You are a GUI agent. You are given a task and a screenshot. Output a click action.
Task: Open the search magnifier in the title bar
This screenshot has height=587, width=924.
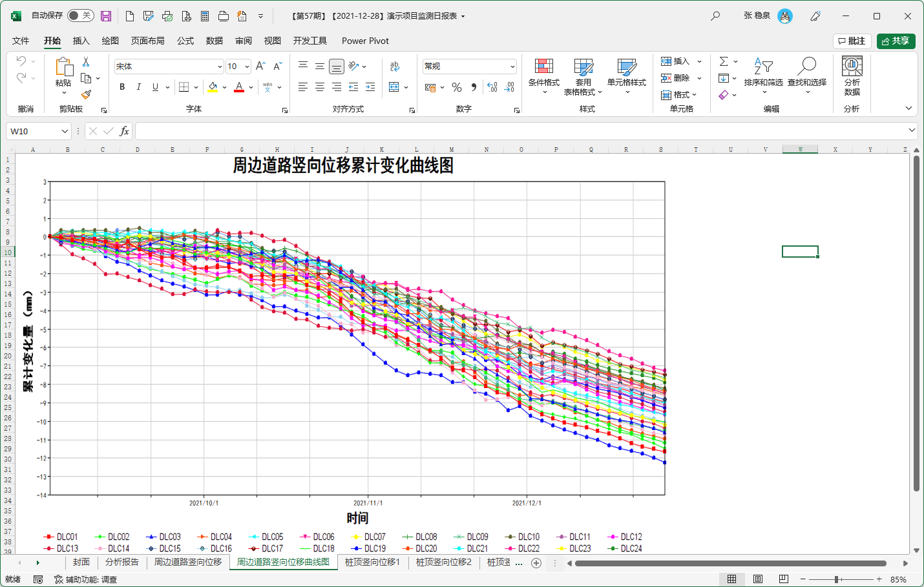pos(715,16)
